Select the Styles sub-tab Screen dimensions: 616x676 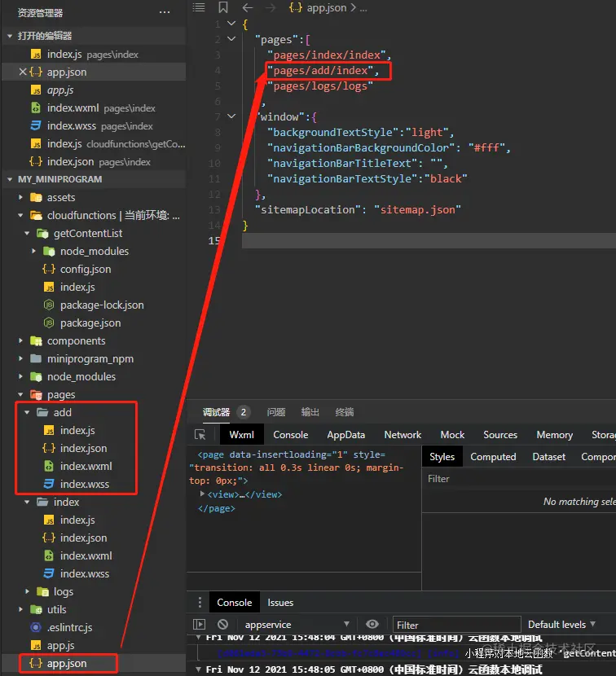tap(442, 457)
